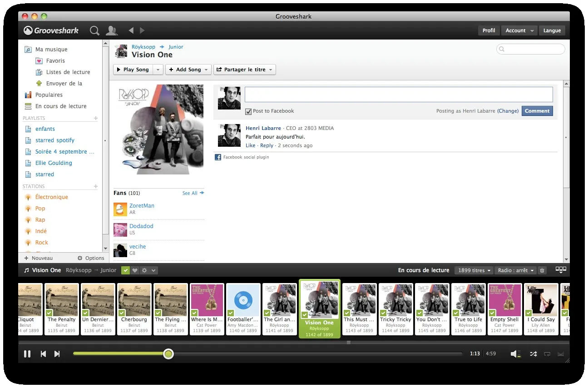The image size is (588, 388).
Task: Select Populaires in sidebar
Action: (x=49, y=95)
